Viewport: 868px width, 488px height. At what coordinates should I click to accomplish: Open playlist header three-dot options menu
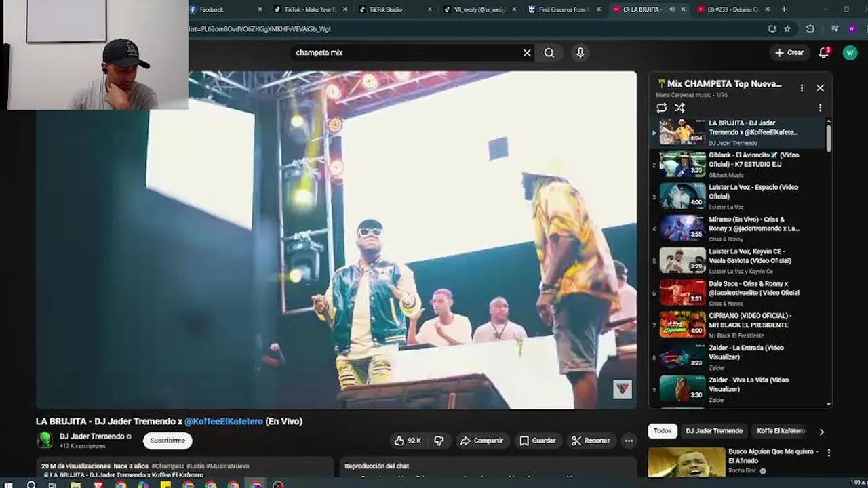tap(802, 88)
